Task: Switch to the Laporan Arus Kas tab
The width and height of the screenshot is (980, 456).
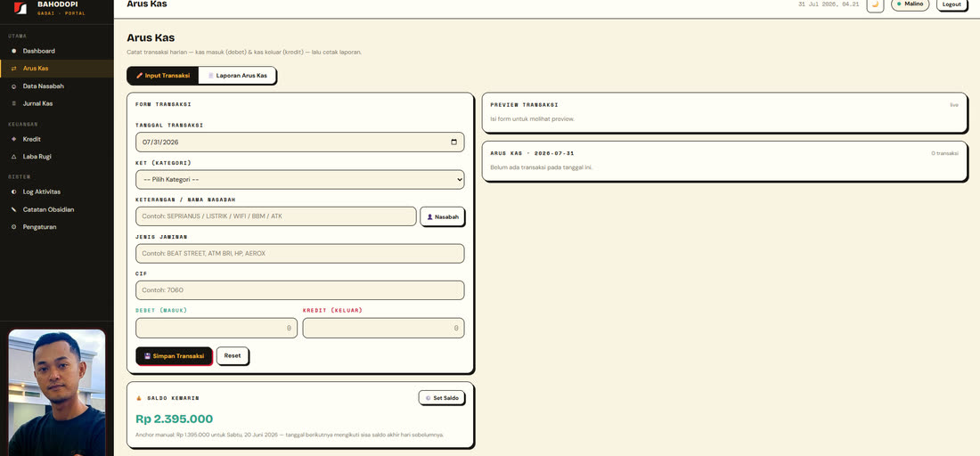Action: [x=237, y=76]
